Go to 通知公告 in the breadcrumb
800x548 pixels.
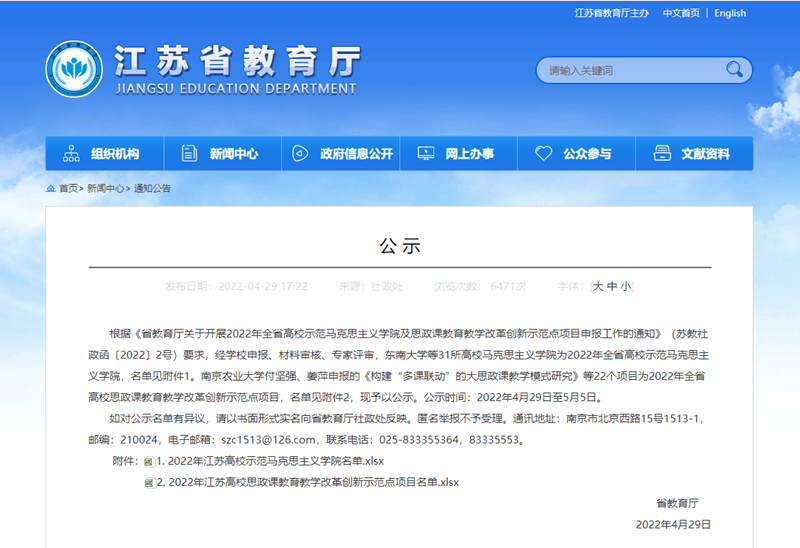coord(152,188)
